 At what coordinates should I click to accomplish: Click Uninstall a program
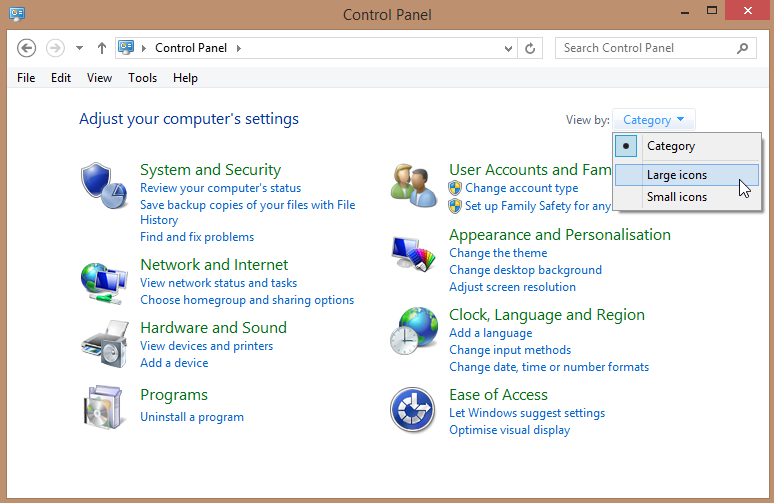click(x=192, y=417)
